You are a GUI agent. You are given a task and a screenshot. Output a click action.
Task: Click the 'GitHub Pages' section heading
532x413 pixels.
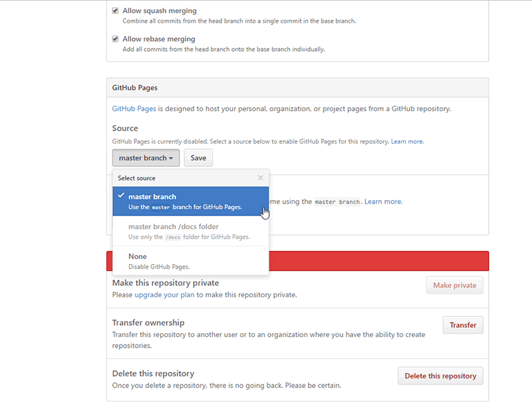pos(135,88)
